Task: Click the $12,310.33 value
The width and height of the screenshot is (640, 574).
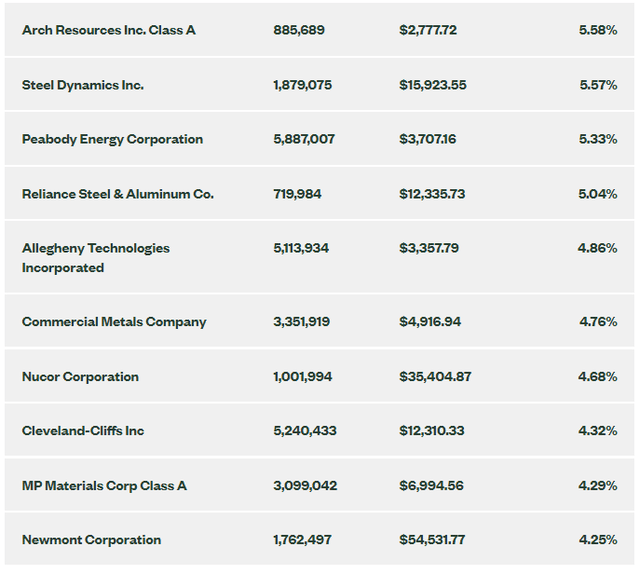Action: click(431, 431)
